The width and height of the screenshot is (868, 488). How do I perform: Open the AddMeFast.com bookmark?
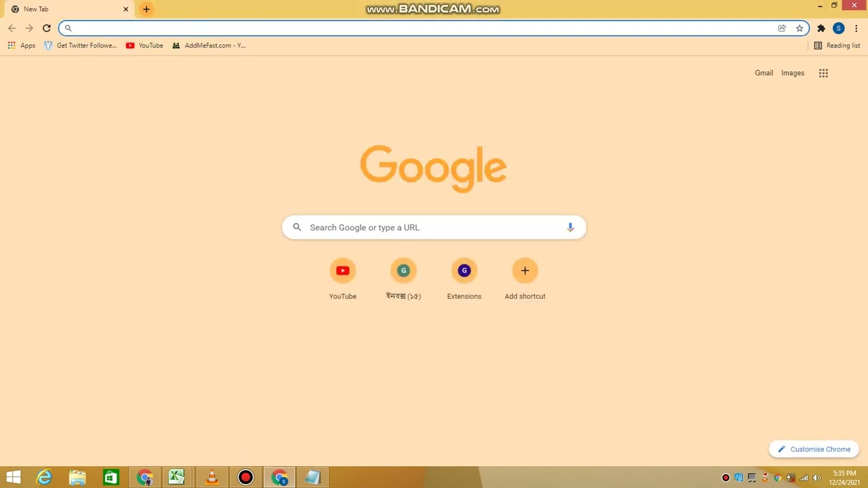point(209,45)
